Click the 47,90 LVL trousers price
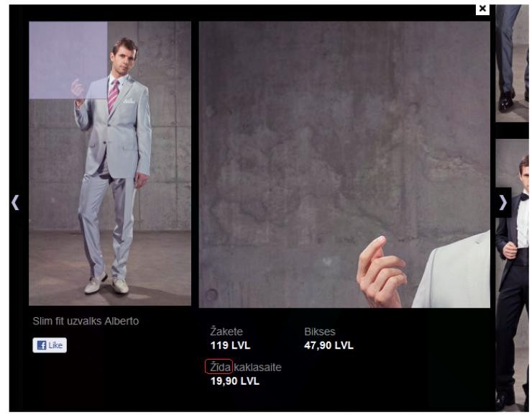532x415 pixels. [329, 345]
